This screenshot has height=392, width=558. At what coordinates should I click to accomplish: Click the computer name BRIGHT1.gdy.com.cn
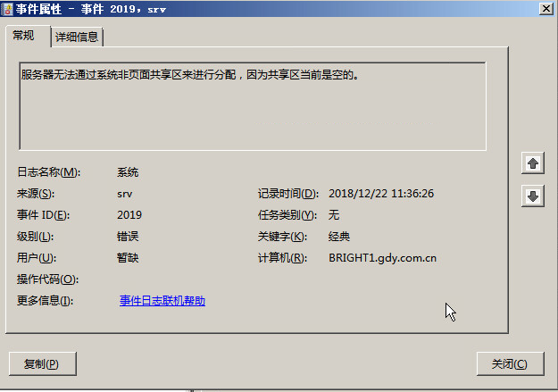pos(382,258)
